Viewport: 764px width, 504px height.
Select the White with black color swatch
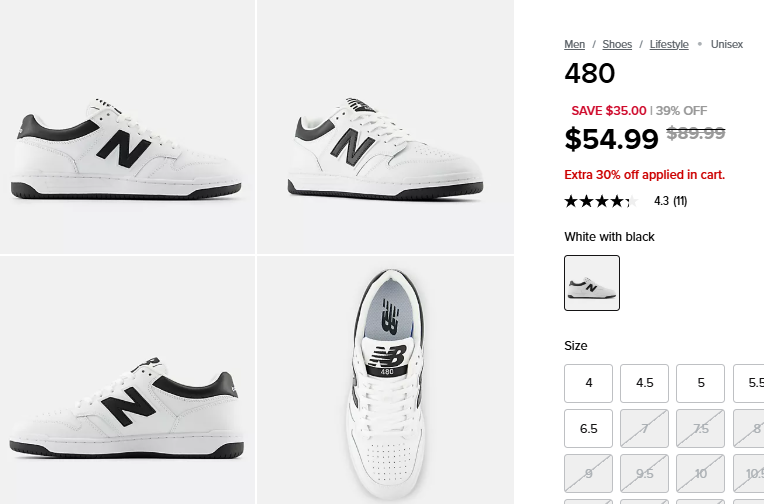pyautogui.click(x=592, y=283)
